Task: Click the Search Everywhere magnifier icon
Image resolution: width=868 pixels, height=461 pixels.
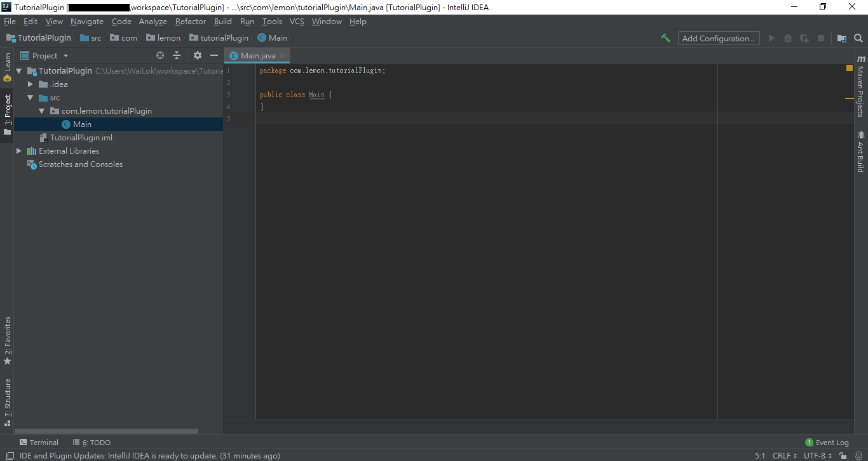Action: (x=858, y=38)
